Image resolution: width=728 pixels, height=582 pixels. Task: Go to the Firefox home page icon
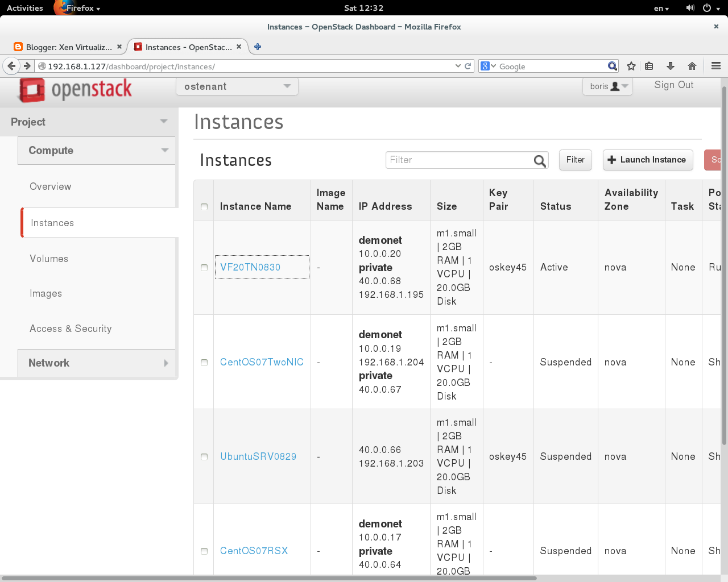click(x=692, y=66)
